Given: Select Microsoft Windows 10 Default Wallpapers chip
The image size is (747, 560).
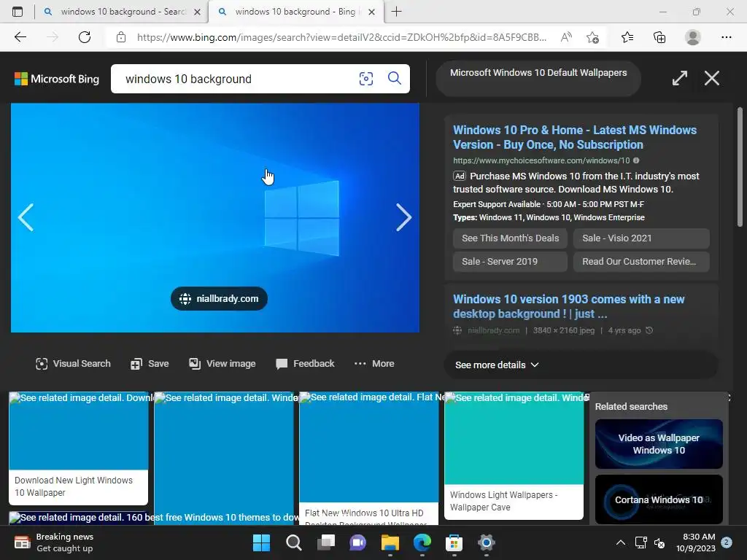Looking at the screenshot, I should pyautogui.click(x=538, y=79).
